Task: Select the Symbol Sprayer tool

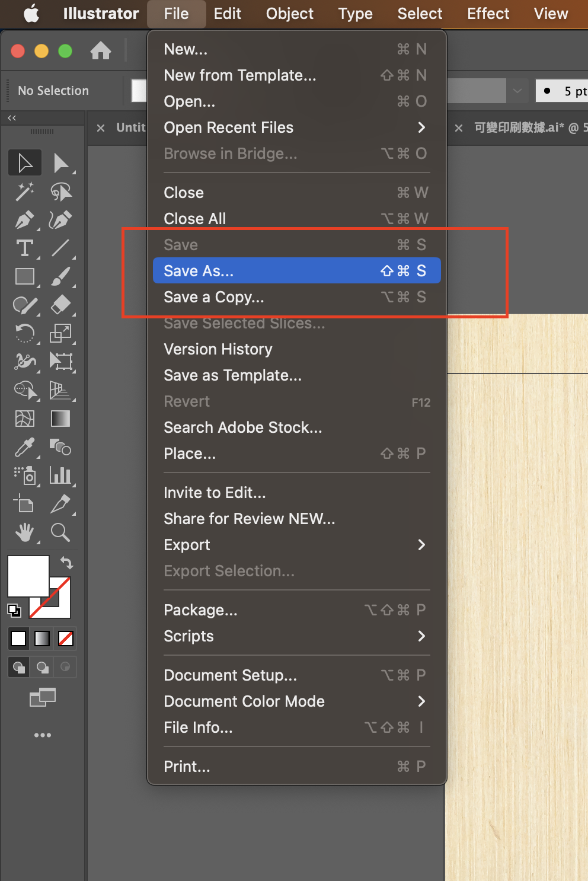Action: (x=25, y=475)
